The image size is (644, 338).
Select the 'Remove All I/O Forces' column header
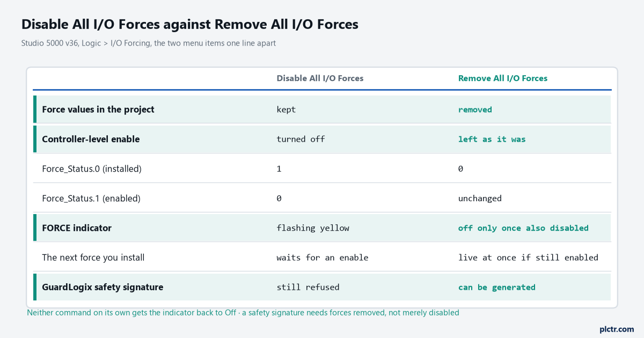tap(503, 78)
